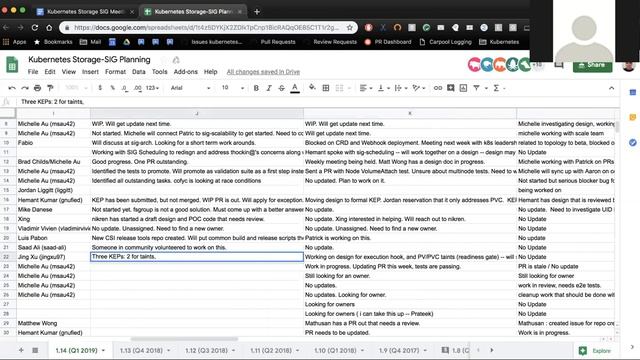Open 1.14 (Q1 2019) tab dropdown arrow
Viewport: 640px width, 360px height.
coord(104,351)
